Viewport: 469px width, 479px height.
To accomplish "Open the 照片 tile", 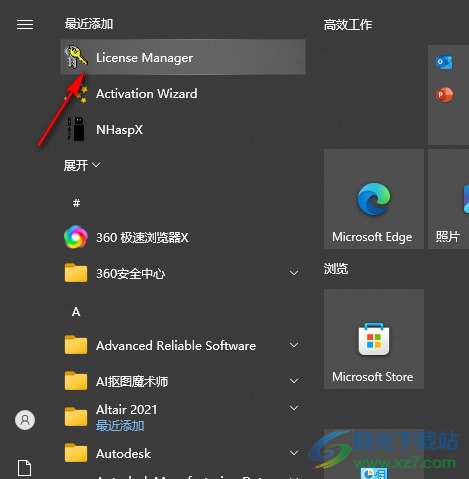I will point(448,199).
